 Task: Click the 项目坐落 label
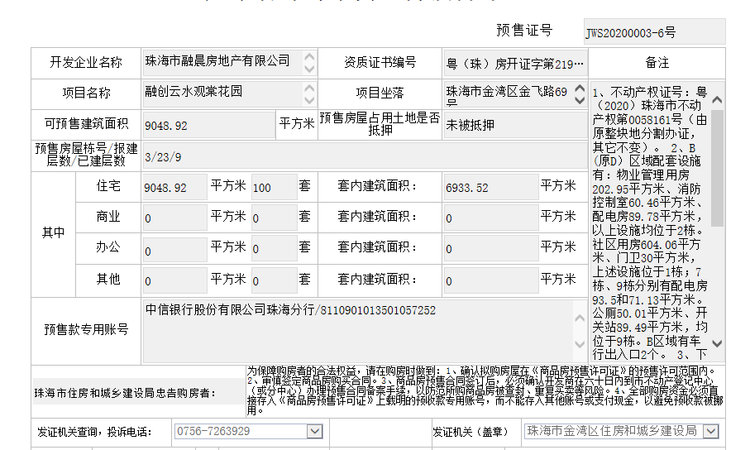point(380,93)
